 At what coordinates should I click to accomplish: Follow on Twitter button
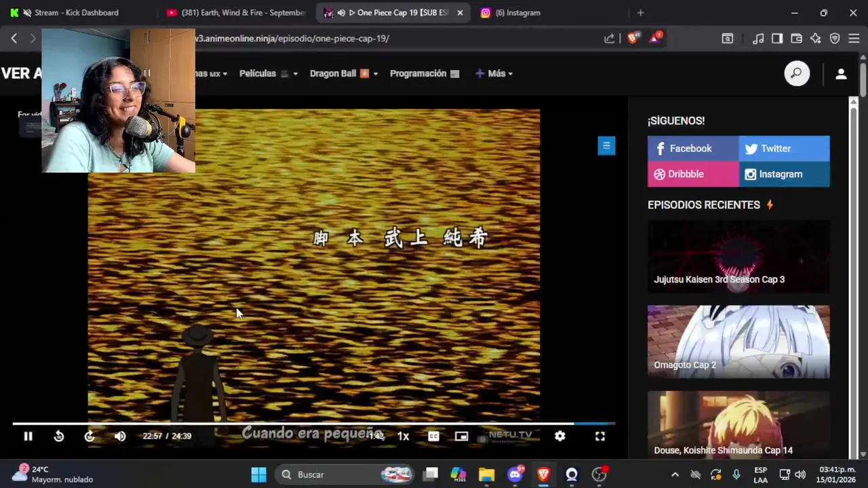click(x=784, y=148)
